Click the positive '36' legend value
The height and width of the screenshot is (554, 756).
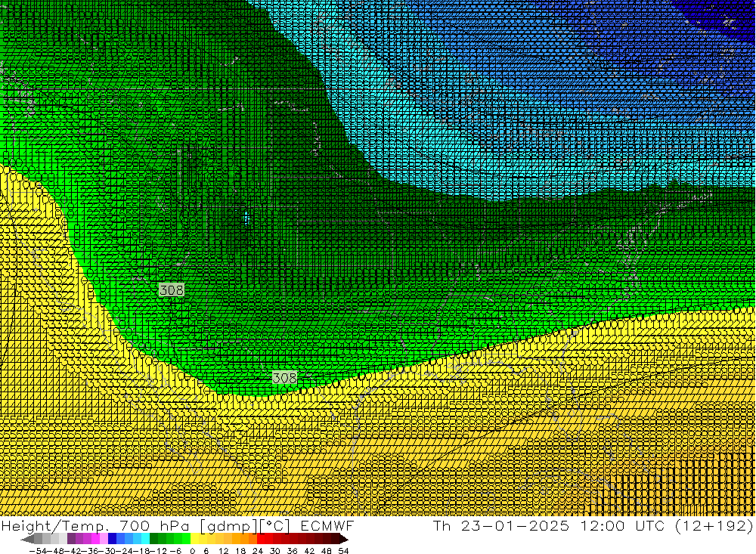(292, 550)
